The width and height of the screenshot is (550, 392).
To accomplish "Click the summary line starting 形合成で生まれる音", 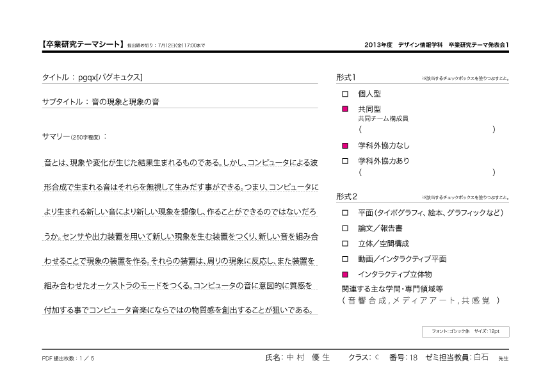I will click(x=181, y=188).
